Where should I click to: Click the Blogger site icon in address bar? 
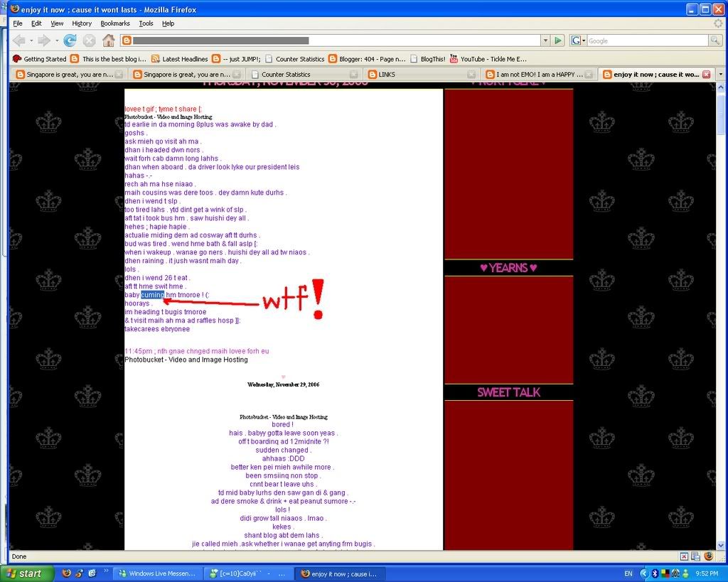coord(127,41)
